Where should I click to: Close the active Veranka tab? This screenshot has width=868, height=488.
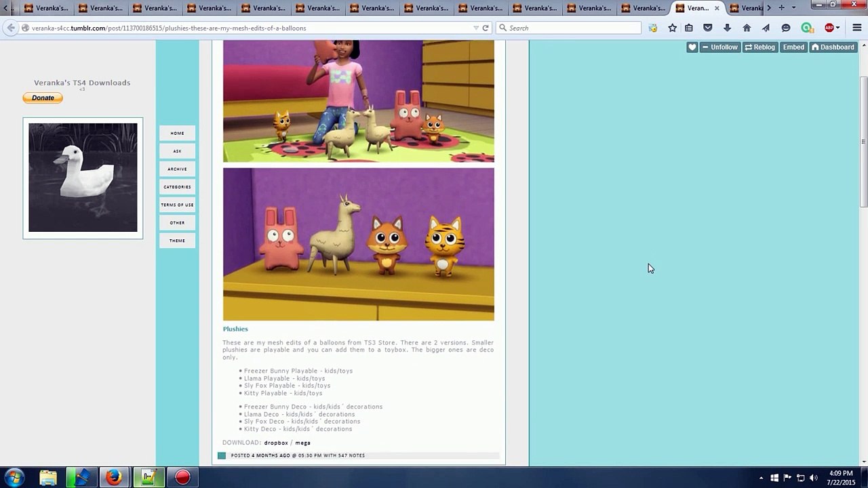point(717,8)
